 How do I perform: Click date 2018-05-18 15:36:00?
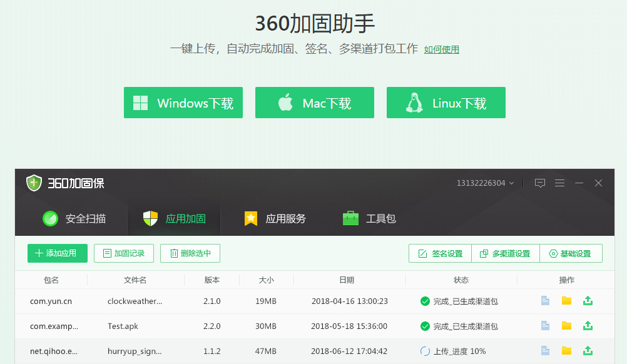(349, 326)
